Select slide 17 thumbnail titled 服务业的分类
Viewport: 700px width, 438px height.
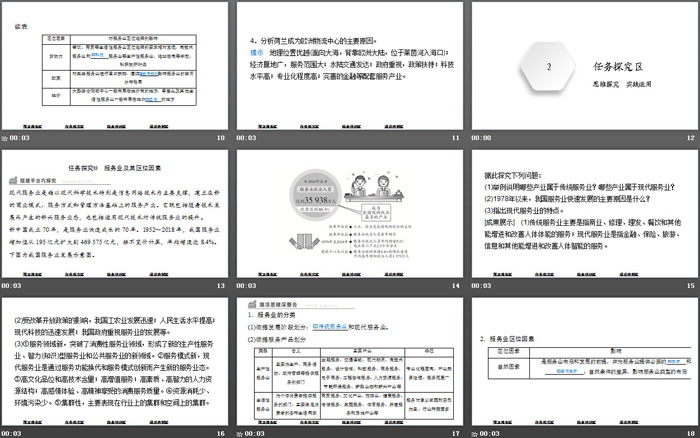[350, 361]
